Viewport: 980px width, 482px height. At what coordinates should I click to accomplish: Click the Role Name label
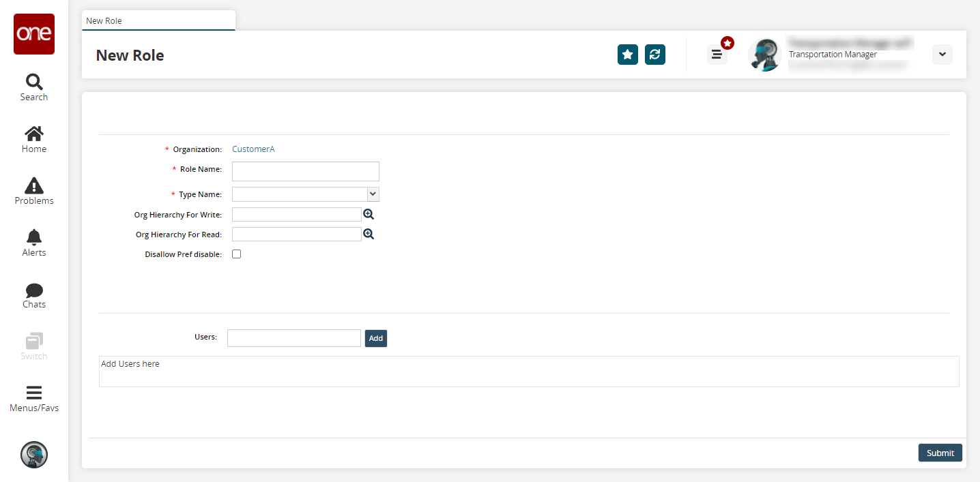click(x=201, y=169)
